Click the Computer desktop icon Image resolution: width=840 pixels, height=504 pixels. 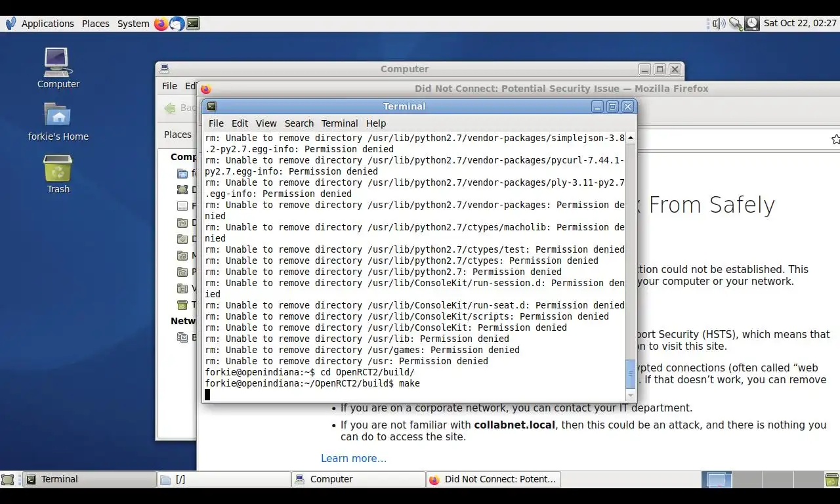pos(58,68)
